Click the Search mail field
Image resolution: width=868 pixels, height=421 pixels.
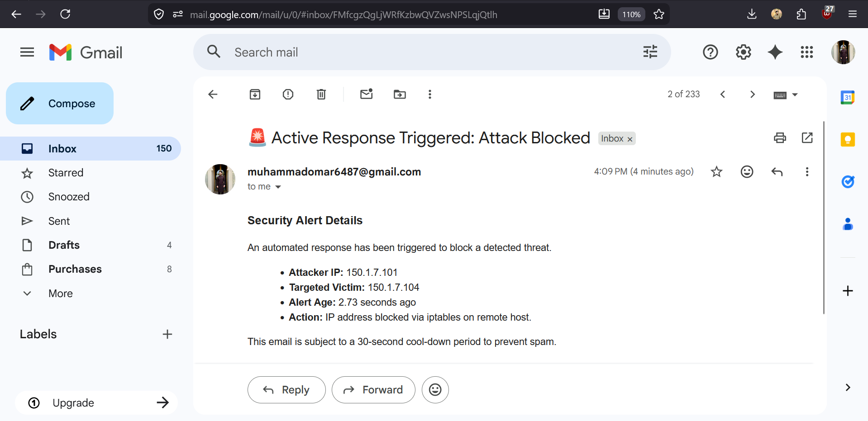click(432, 52)
